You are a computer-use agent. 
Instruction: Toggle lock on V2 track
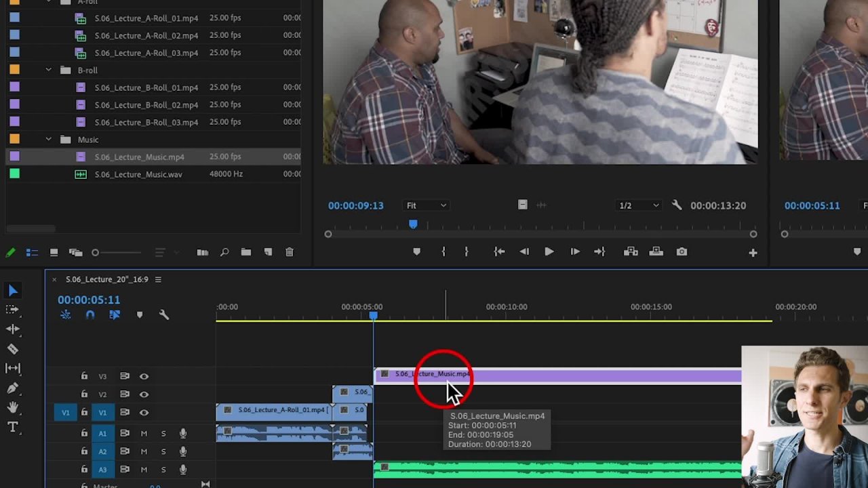(84, 394)
